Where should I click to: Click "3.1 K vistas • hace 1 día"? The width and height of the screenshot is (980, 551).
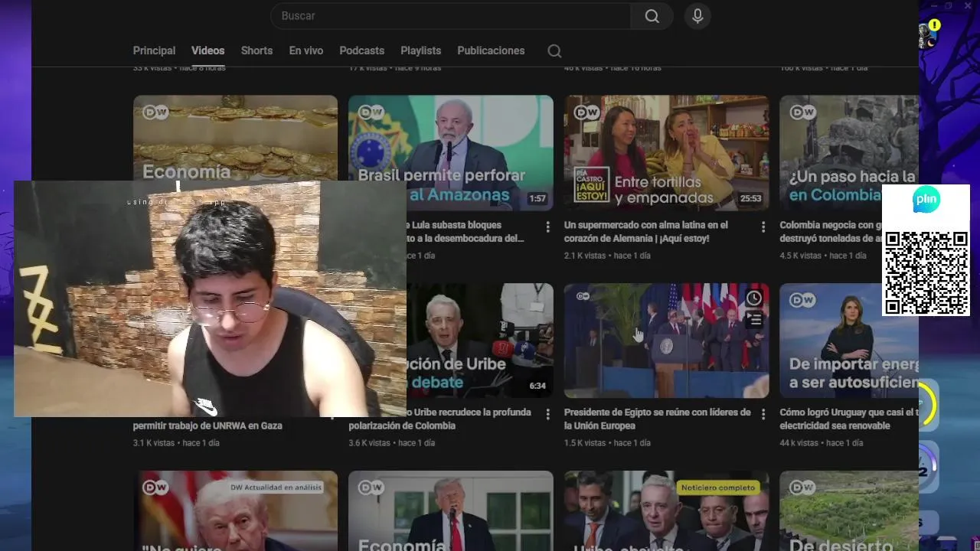click(176, 443)
